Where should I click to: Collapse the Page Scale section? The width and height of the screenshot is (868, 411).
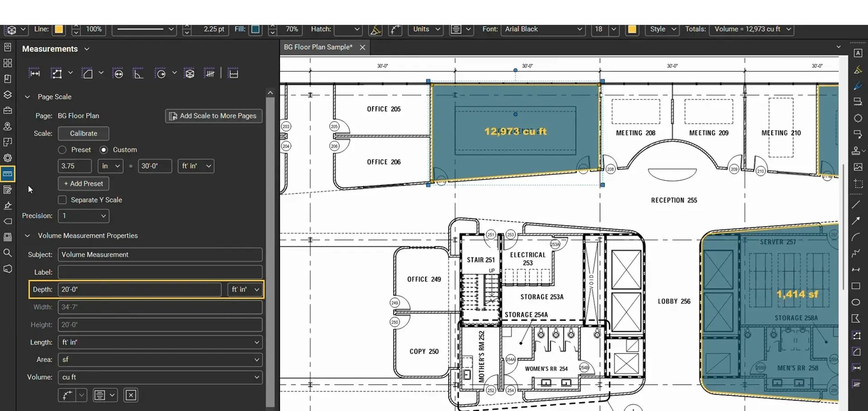point(27,97)
